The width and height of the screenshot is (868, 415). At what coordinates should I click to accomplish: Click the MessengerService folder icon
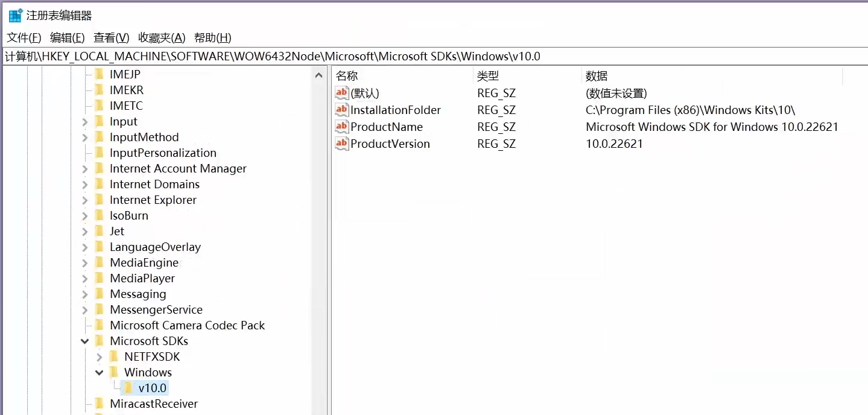click(x=100, y=309)
